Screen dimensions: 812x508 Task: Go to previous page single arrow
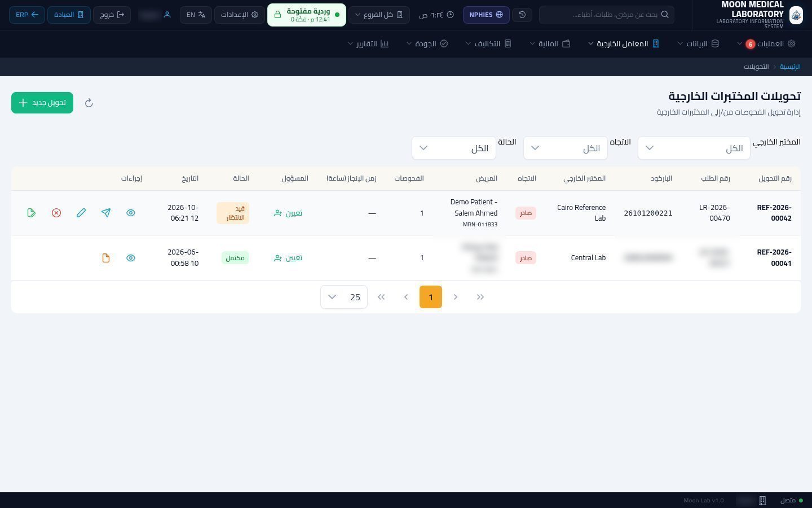pos(456,297)
